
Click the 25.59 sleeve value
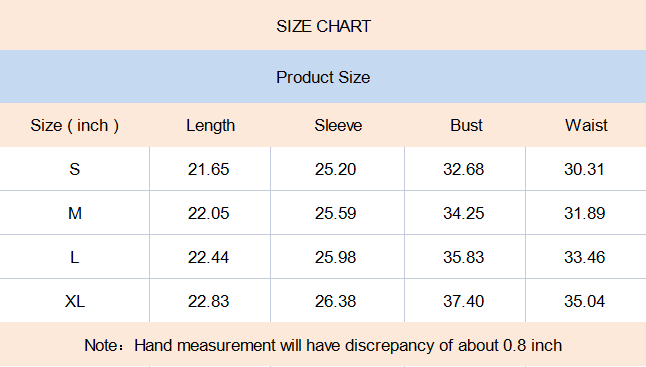tap(335, 213)
